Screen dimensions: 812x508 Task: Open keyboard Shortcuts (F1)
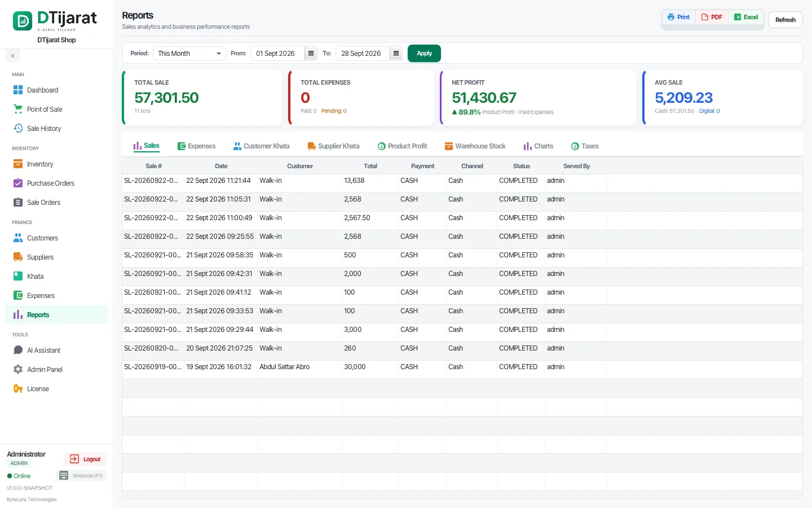click(x=82, y=476)
